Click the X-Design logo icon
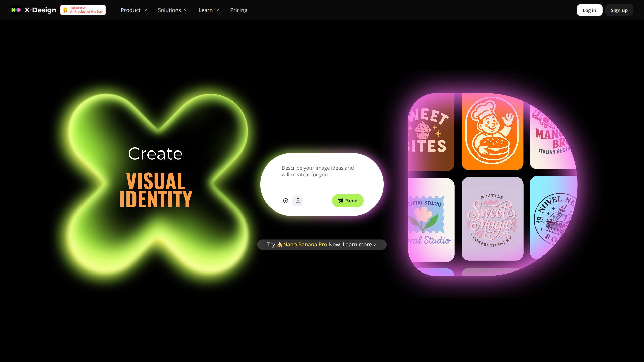644x362 pixels. coord(16,10)
